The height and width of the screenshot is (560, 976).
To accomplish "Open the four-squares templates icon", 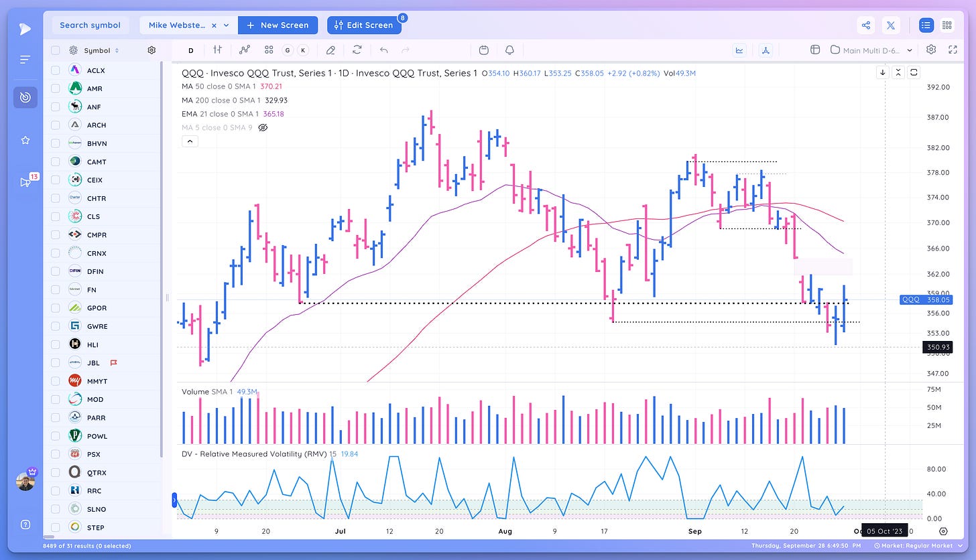I will click(x=269, y=50).
